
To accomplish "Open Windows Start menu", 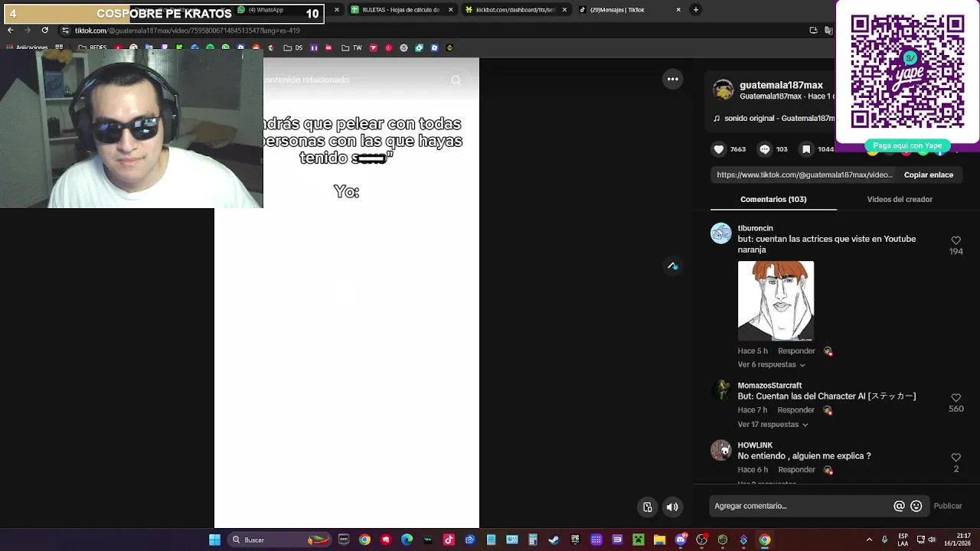I will point(215,540).
